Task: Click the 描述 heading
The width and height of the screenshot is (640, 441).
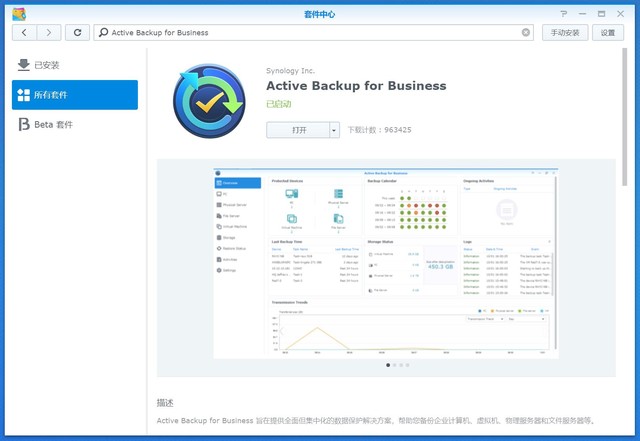Action: click(165, 403)
